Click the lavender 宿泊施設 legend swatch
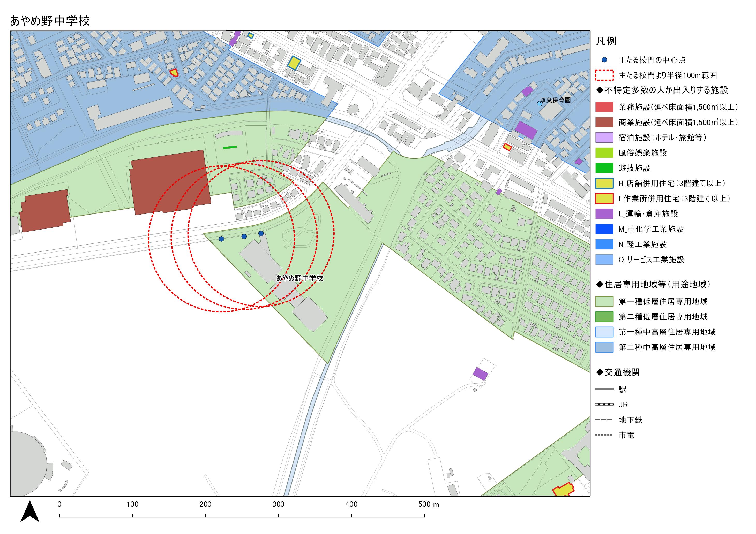Image resolution: width=756 pixels, height=534 pixels. [604, 138]
